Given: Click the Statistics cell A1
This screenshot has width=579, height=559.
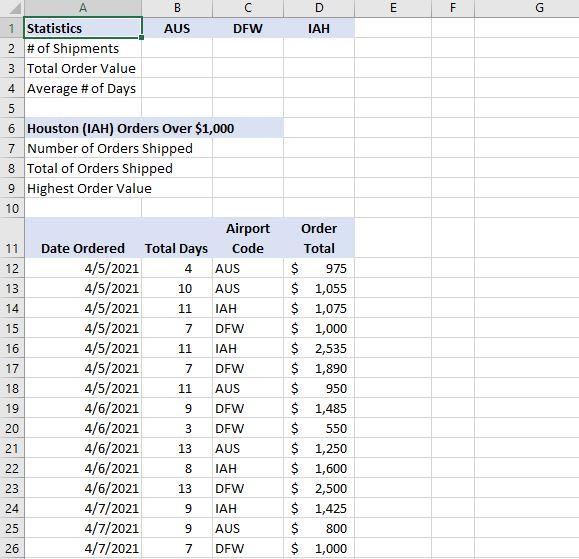Looking at the screenshot, I should pyautogui.click(x=83, y=28).
